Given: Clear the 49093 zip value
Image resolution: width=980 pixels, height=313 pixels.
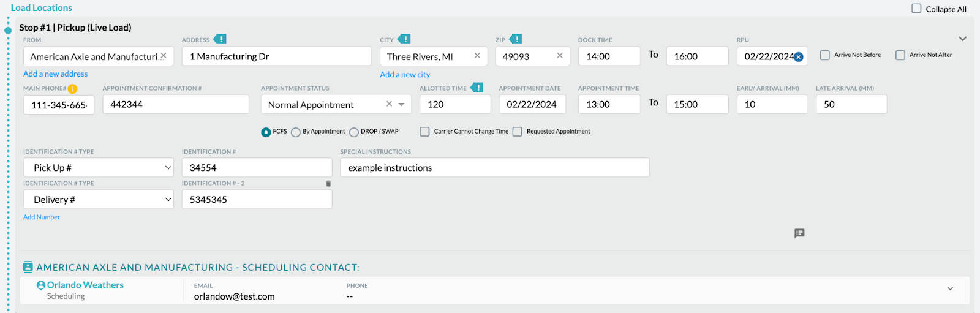Looking at the screenshot, I should (x=560, y=56).
